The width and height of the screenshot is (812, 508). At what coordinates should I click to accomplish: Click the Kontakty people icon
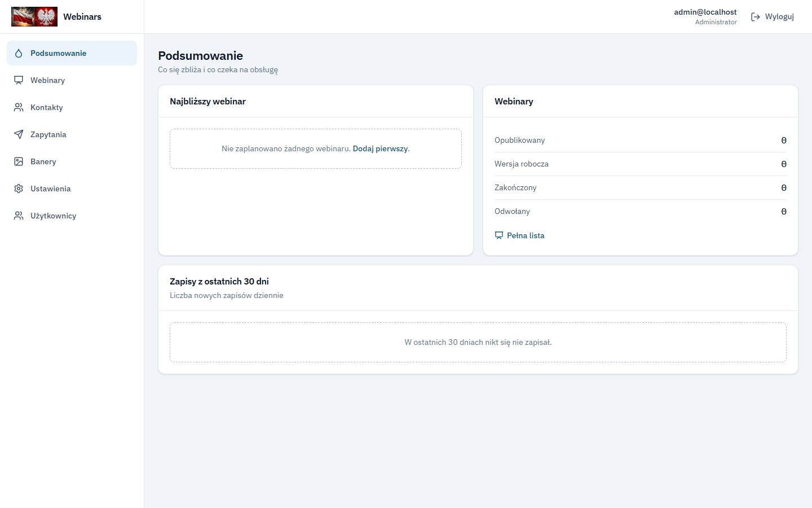[19, 107]
